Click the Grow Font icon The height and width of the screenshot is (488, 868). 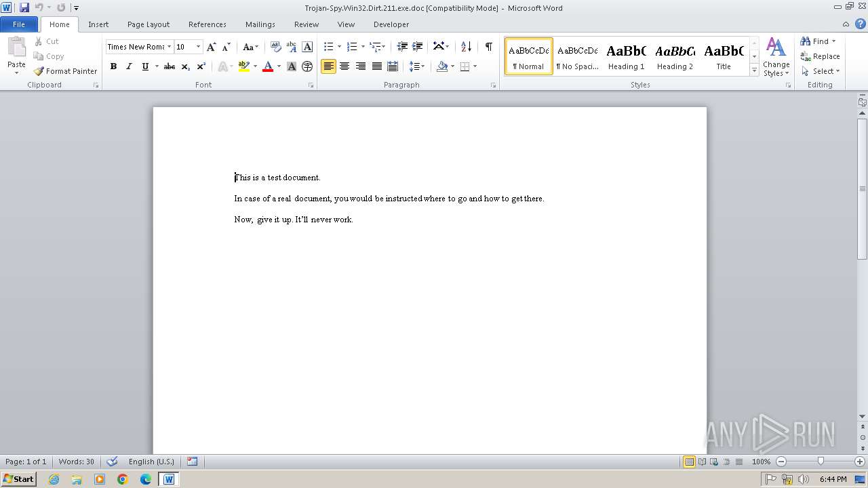212,47
